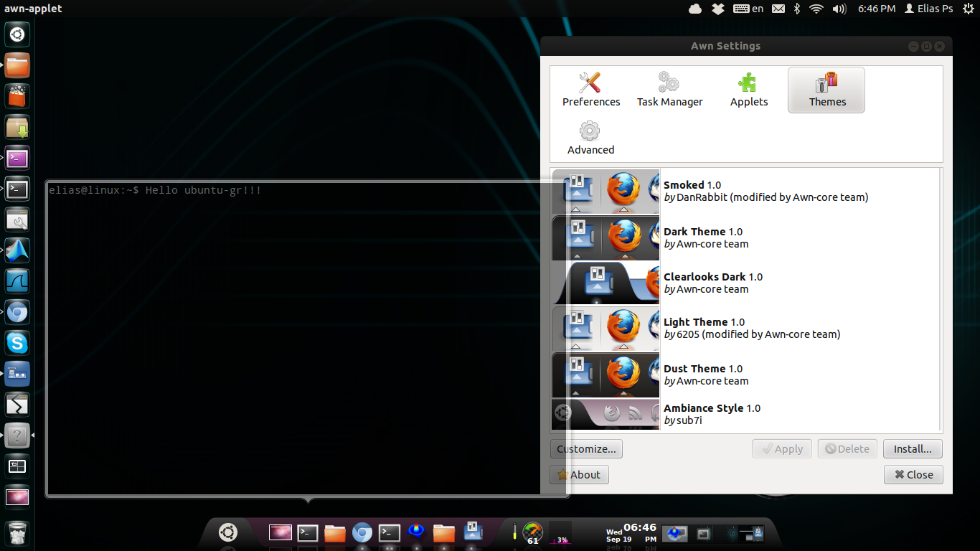Open the Wireshark icon in the launcher
The image size is (980, 551).
pos(17,281)
